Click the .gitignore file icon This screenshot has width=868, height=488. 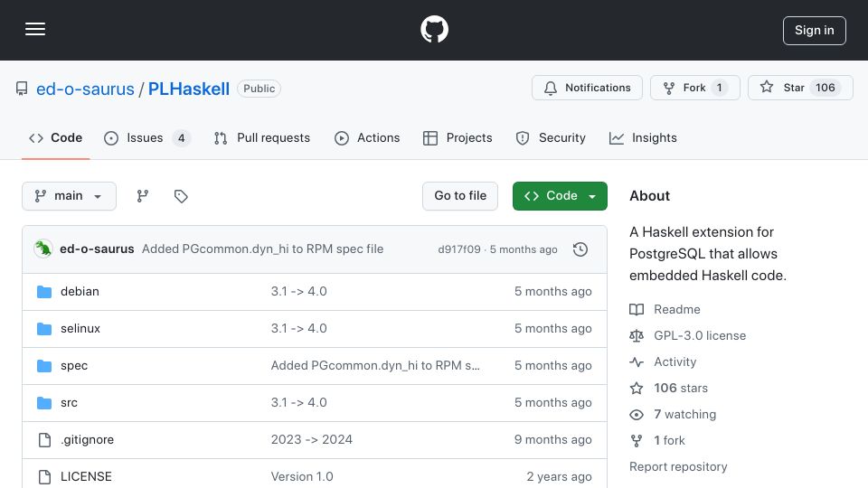click(44, 440)
